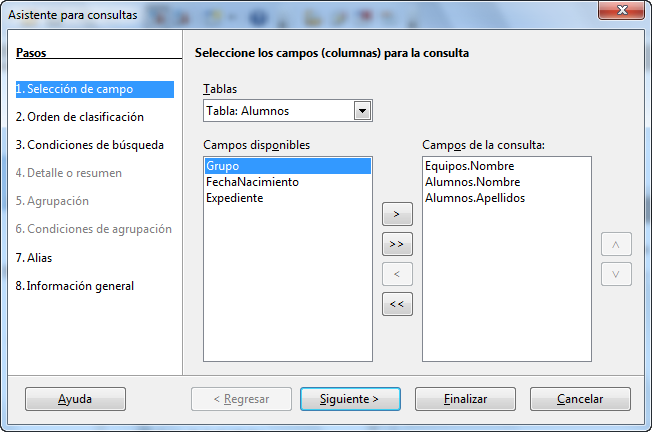Remove field using the < button
652x432 pixels.
(397, 274)
